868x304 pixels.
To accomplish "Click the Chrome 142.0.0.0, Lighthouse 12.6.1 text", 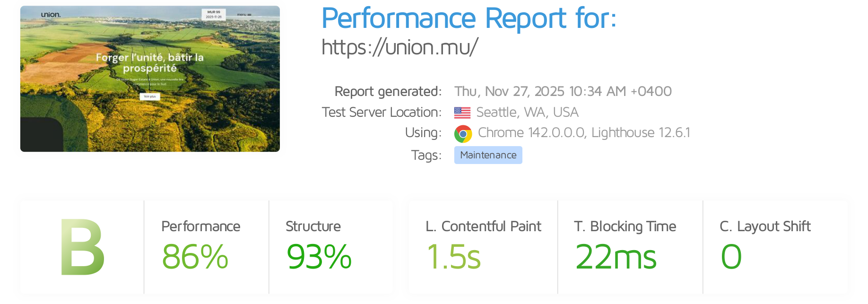I will click(584, 133).
